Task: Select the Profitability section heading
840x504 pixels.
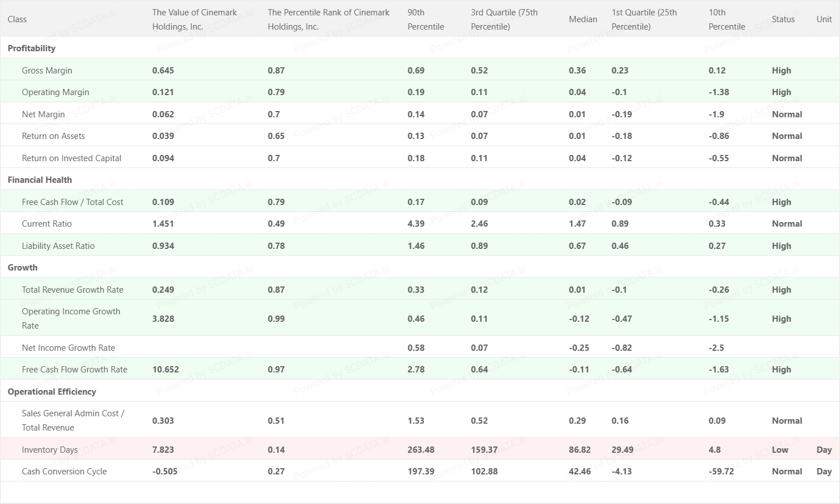Action: coord(31,48)
